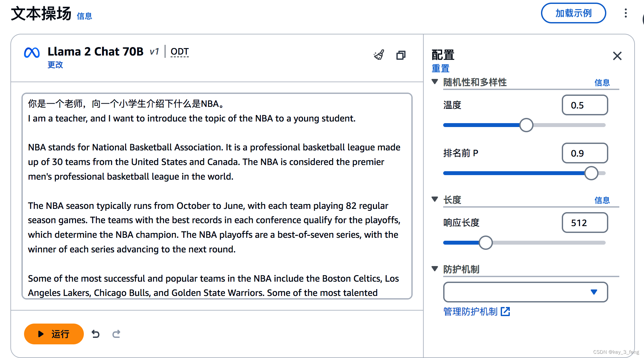Click the 温度 temperature slider handle
The height and width of the screenshot is (358, 644).
(x=526, y=125)
